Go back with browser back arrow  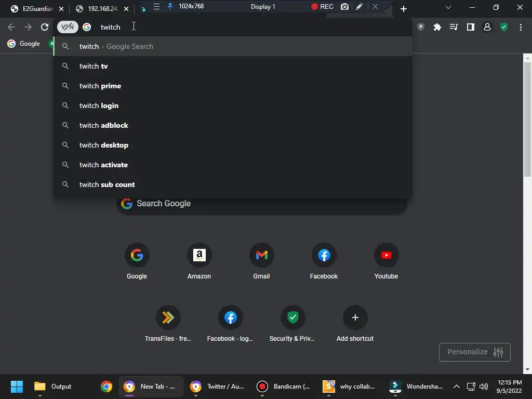(x=11, y=27)
